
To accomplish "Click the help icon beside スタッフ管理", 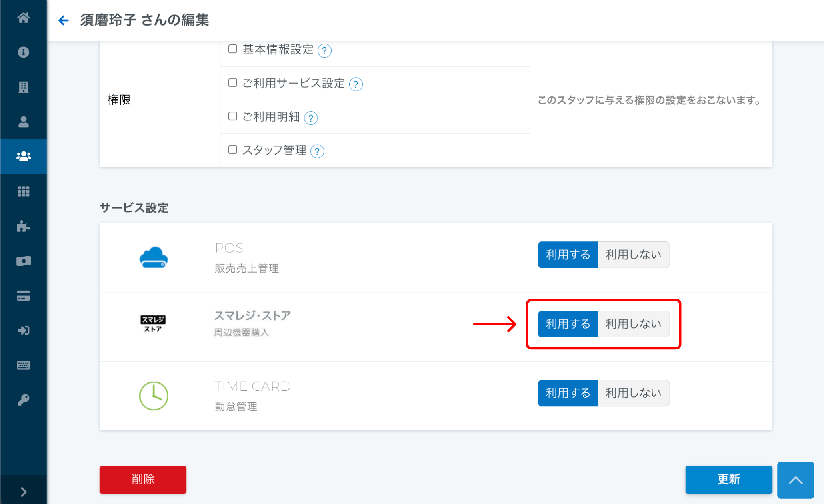I will pos(317,151).
